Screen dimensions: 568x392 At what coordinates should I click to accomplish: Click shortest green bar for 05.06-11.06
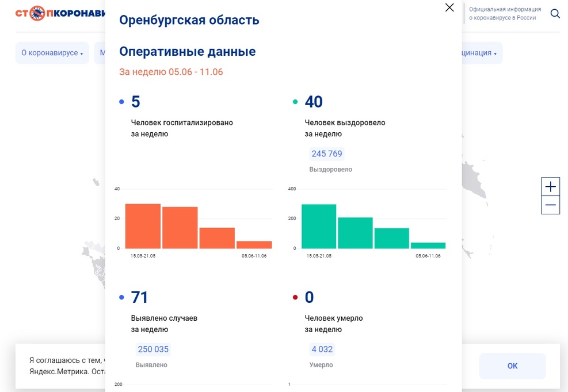click(x=428, y=245)
